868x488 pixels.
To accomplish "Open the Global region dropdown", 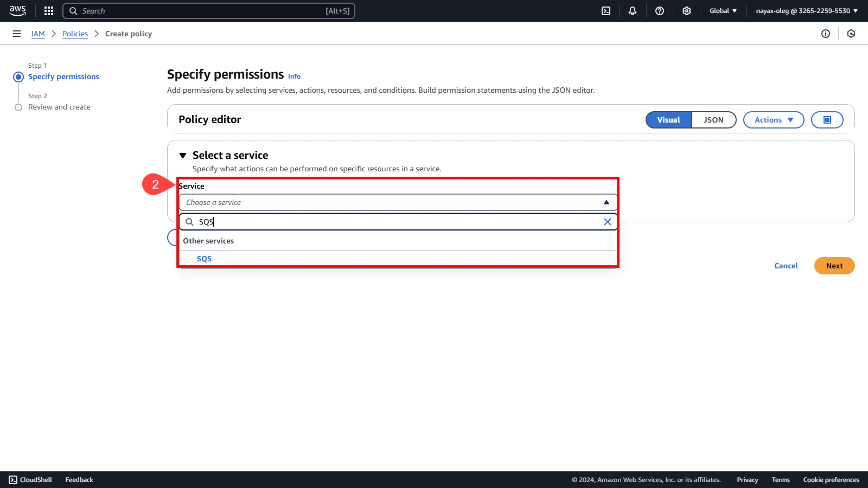I will (723, 11).
